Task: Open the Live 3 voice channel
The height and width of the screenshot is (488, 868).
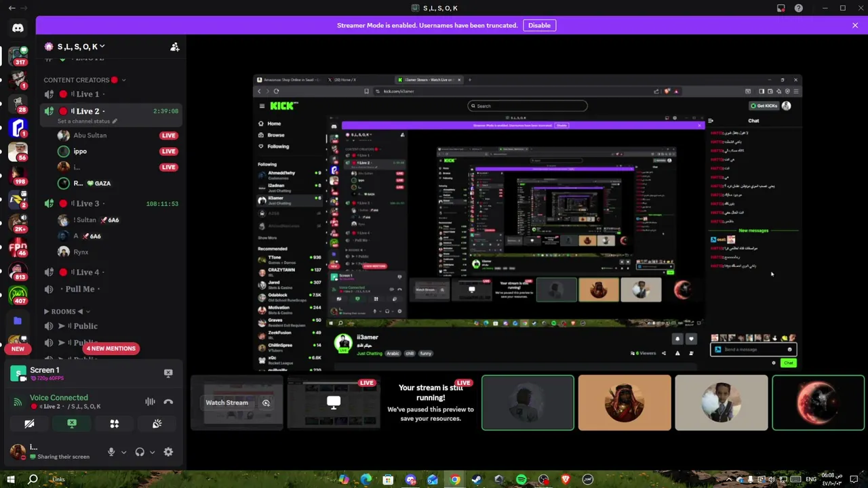Action: pos(112,203)
